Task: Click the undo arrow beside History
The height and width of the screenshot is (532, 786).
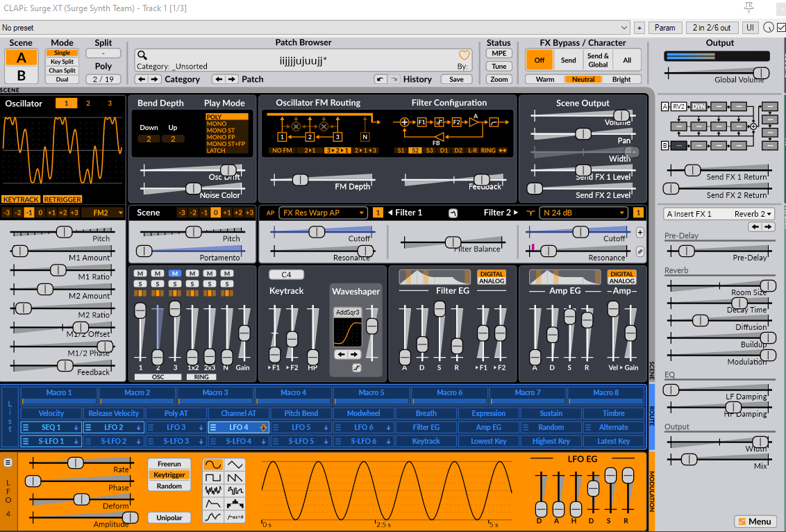Action: pyautogui.click(x=380, y=79)
